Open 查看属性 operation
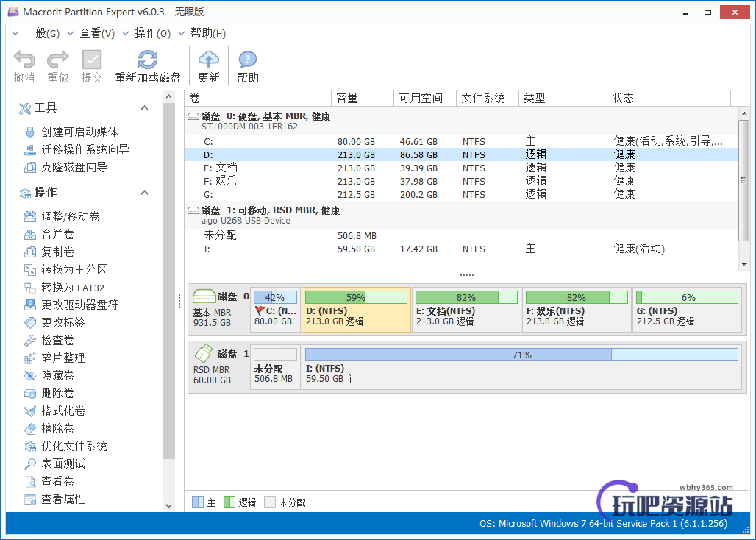The width and height of the screenshot is (756, 540). 55,500
